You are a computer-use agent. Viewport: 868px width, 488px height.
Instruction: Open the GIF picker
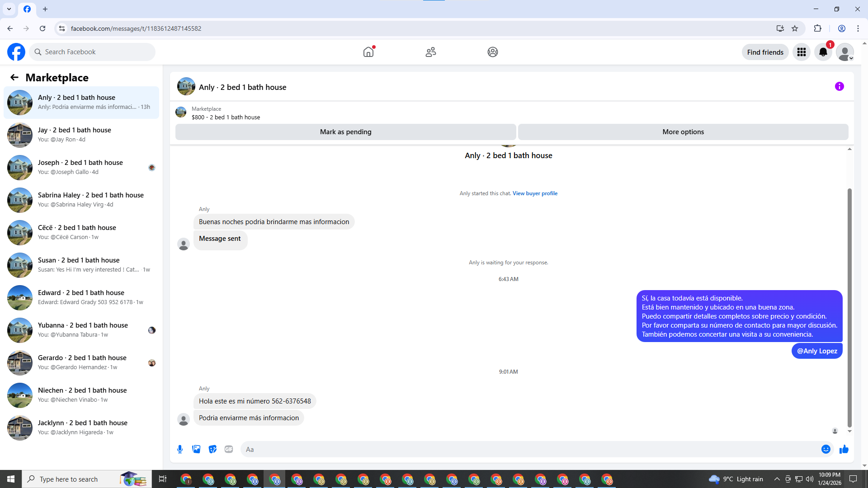(229, 449)
